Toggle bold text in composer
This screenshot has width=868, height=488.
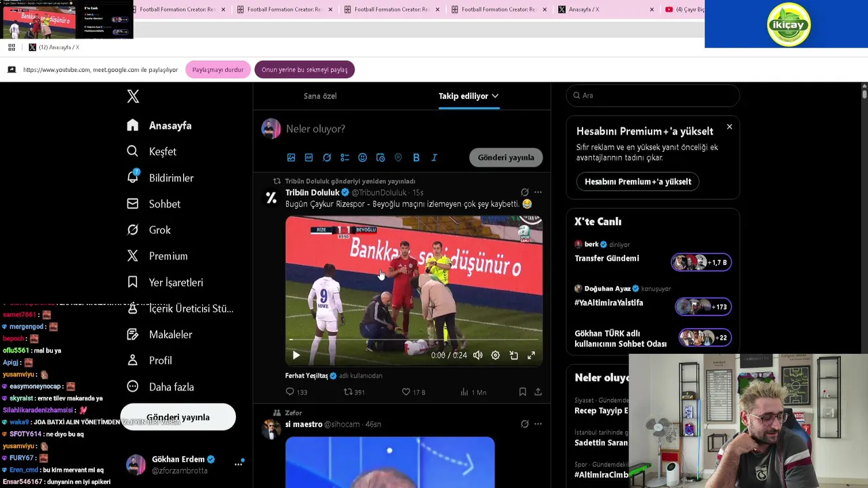(x=416, y=157)
